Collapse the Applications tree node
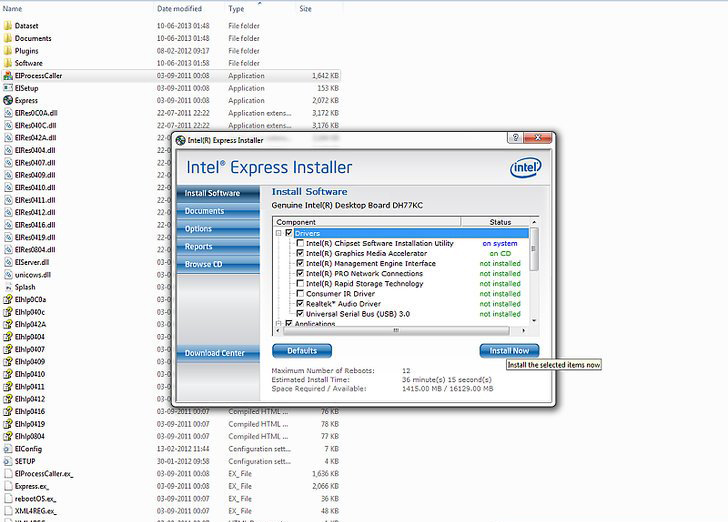 [x=279, y=323]
